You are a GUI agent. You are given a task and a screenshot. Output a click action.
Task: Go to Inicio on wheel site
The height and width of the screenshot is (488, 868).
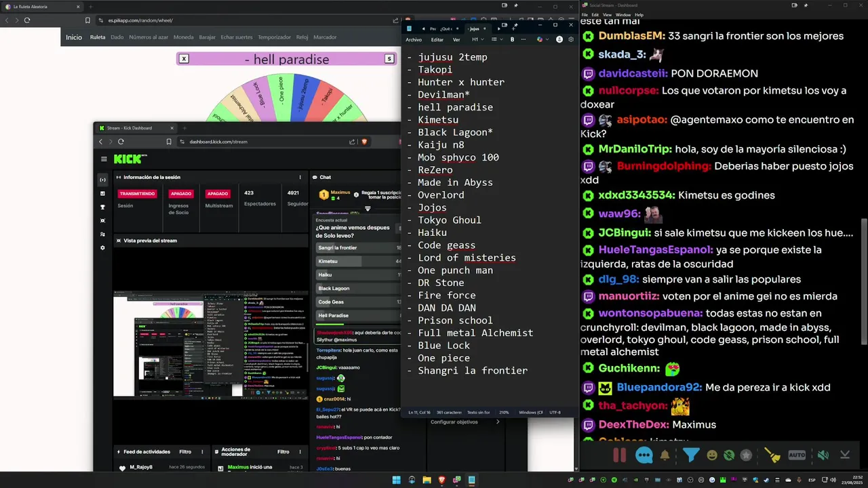pos(74,37)
